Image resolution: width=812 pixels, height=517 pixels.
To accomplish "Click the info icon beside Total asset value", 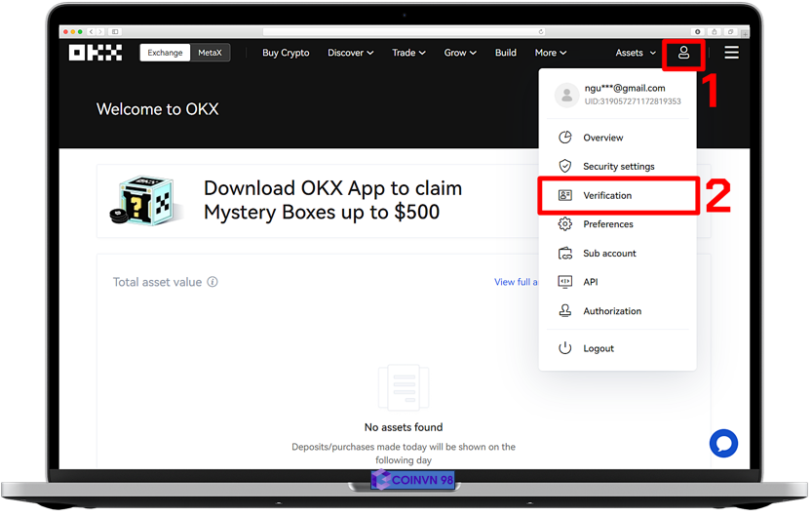I will 213,282.
